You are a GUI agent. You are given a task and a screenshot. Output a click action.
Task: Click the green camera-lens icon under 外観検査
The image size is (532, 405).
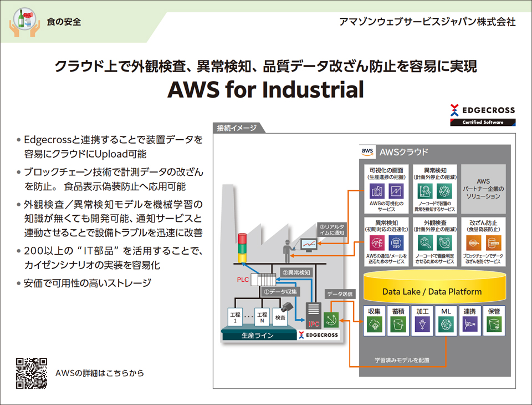click(444, 243)
